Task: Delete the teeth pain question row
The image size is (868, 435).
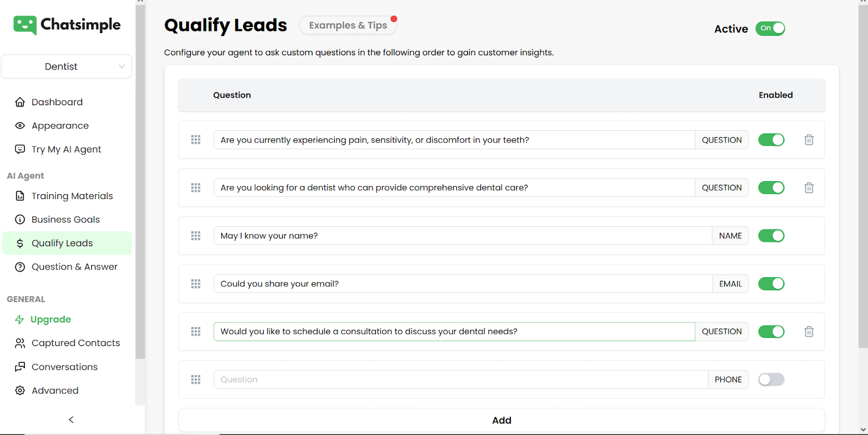Action: tap(809, 140)
